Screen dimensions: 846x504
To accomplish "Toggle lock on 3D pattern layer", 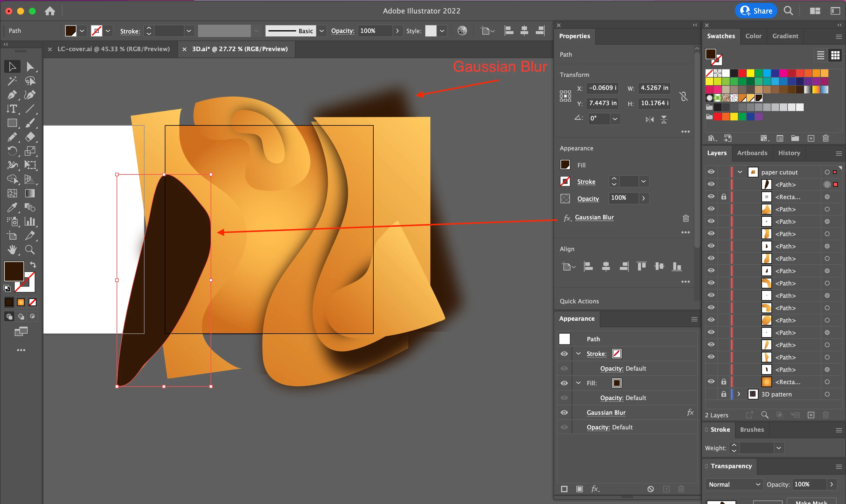I will click(724, 394).
